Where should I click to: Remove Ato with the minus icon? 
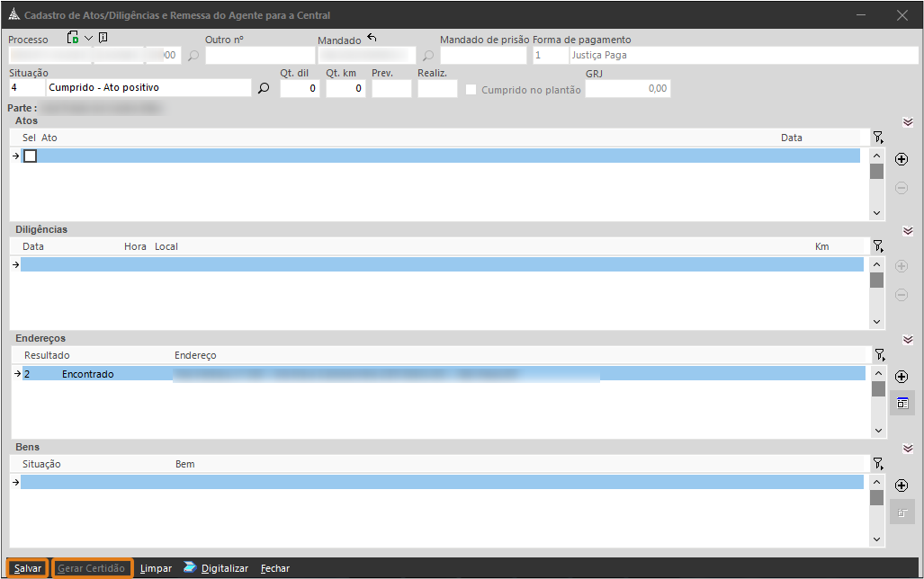[901, 188]
